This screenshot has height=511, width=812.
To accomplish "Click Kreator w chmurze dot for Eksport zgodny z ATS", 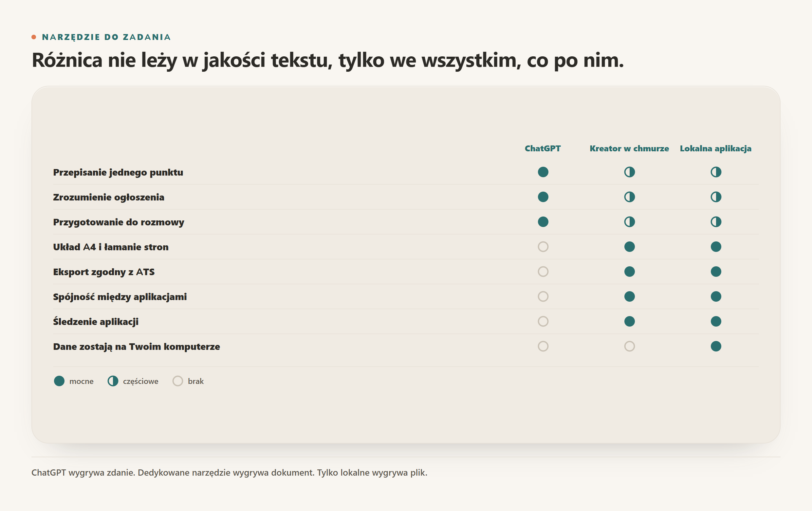I will tap(629, 272).
